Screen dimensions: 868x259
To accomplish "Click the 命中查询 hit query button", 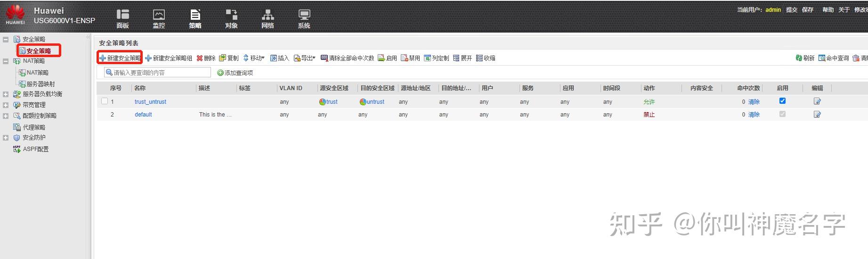I will [834, 58].
